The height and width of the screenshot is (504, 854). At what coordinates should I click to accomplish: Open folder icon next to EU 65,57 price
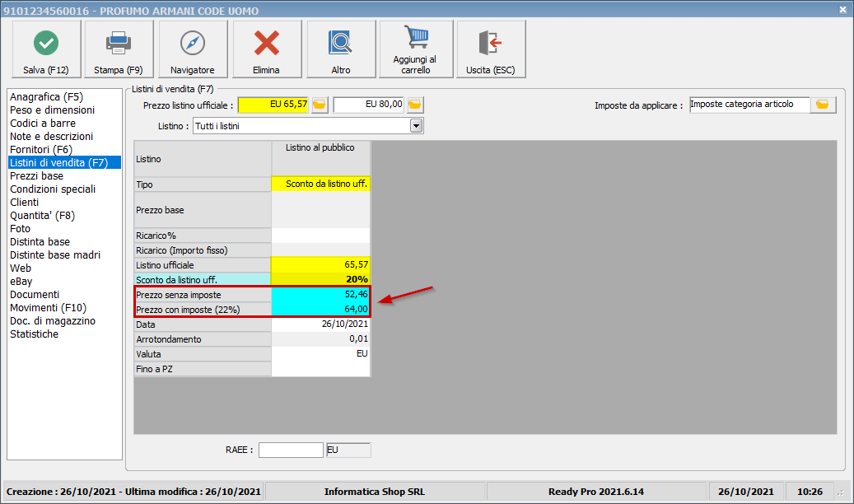(320, 105)
